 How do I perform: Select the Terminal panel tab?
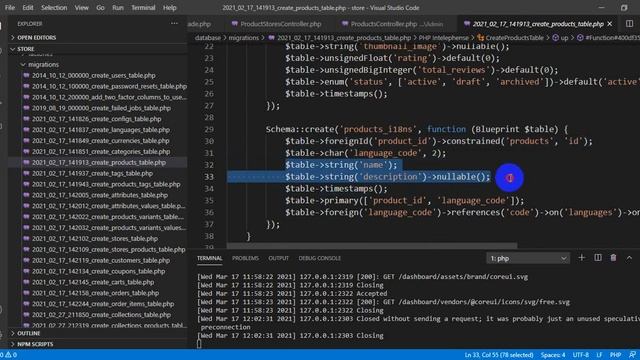210,258
